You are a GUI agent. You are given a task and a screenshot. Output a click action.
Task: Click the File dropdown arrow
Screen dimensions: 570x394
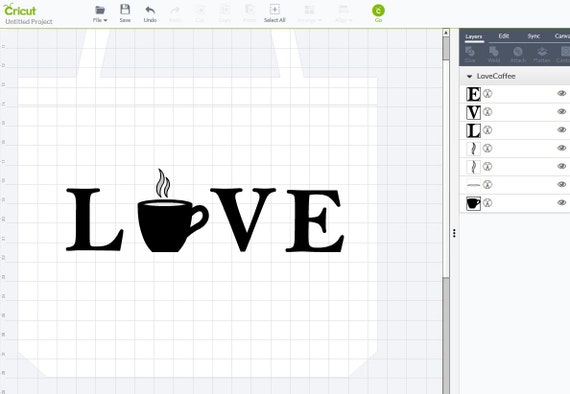[105, 20]
